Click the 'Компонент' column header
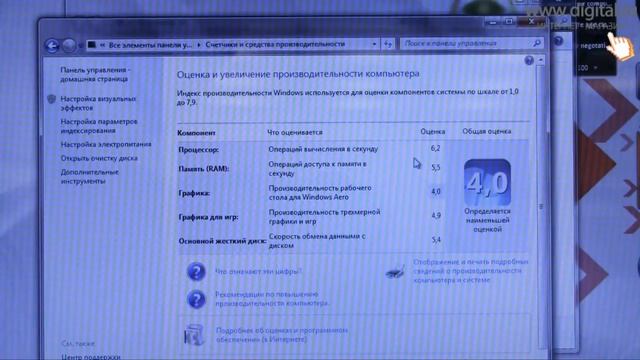The height and width of the screenshot is (360, 640). (196, 133)
